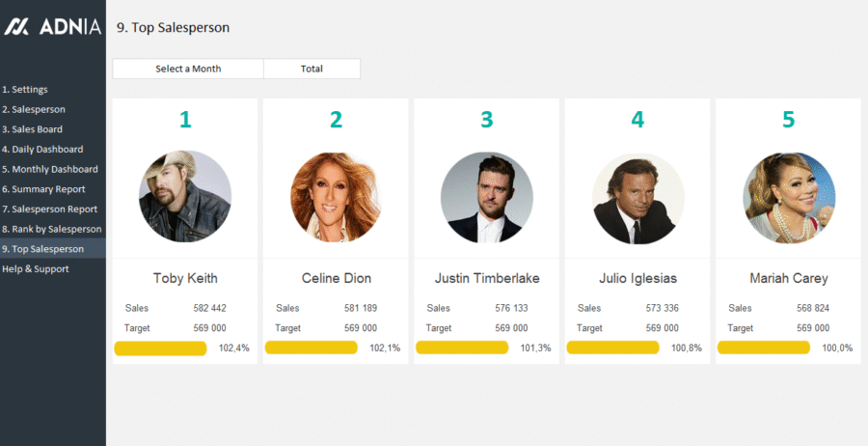Go to Rank by Salesperson
This screenshot has width=868, height=446.
pyautogui.click(x=51, y=230)
